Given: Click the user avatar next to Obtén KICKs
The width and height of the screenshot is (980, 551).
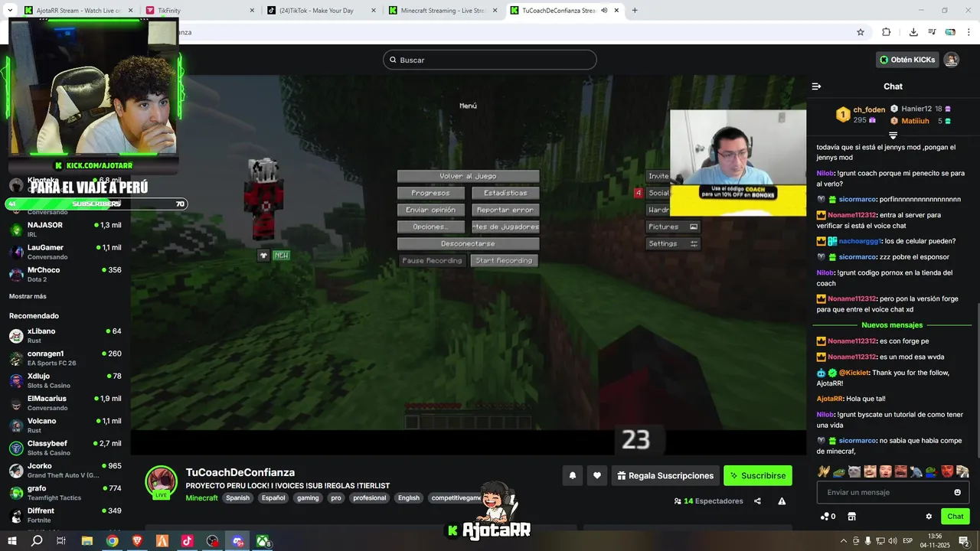Looking at the screenshot, I should [x=951, y=60].
